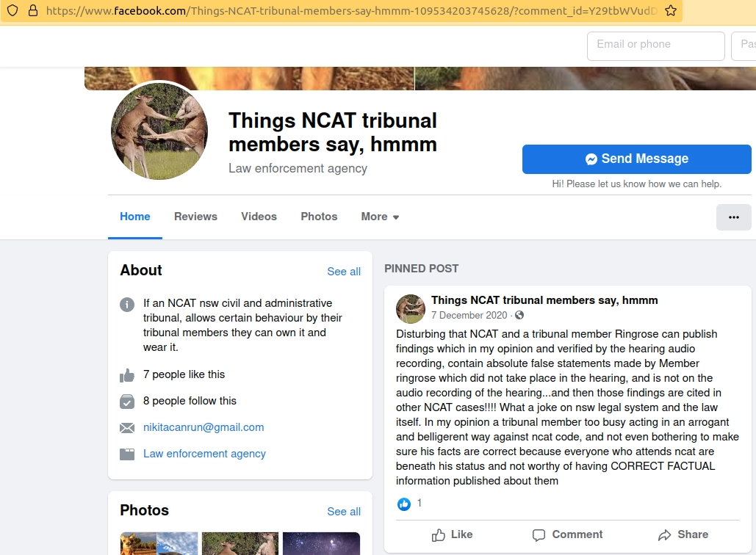
Task: Click the globe public audience icon on post
Action: click(x=519, y=315)
